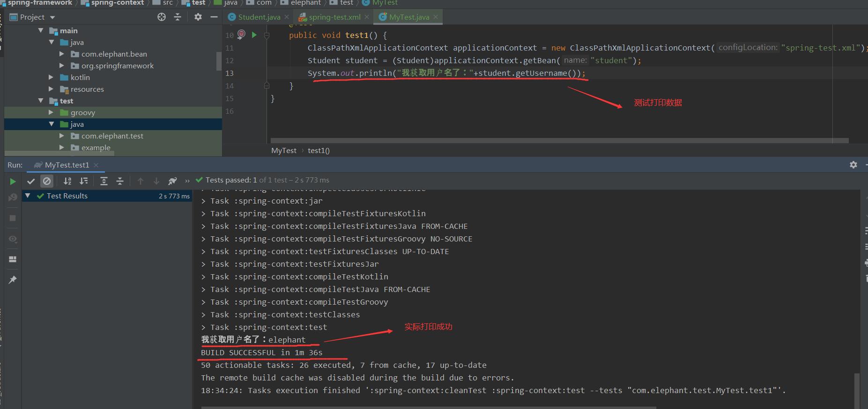Image resolution: width=868 pixels, height=409 pixels.
Task: Click 'BUILD SUCCESSFUL in 1m 36s' line
Action: click(x=261, y=352)
